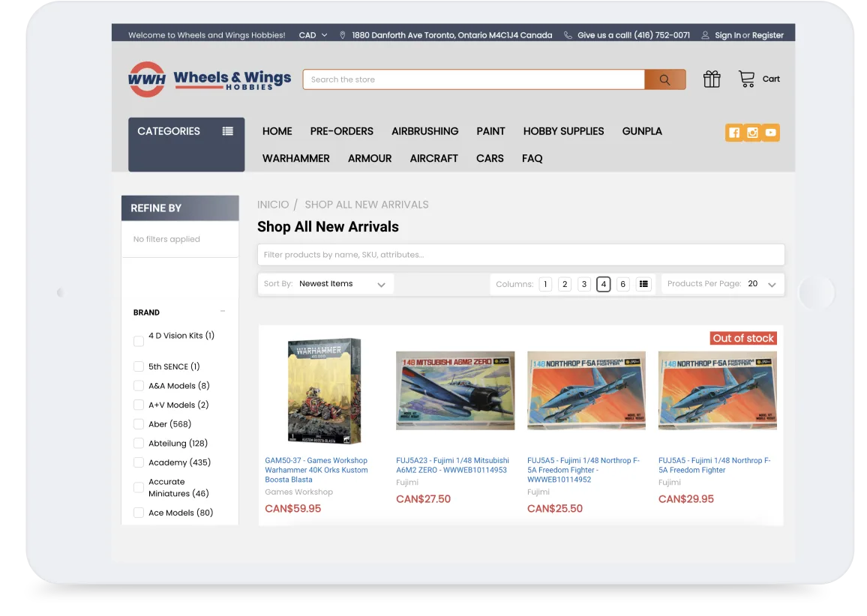Open out-of-stock FUJ5A5 Freedom Fighter link

click(715, 465)
